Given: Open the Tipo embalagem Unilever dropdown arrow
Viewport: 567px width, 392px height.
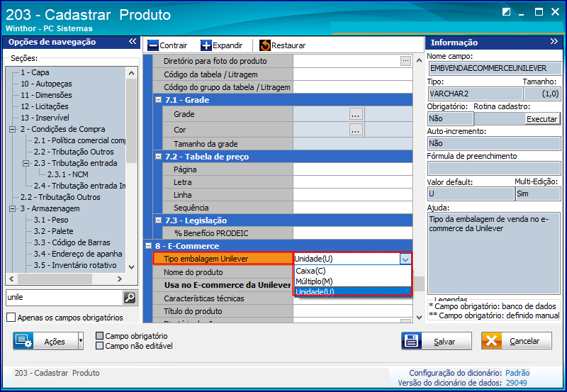Looking at the screenshot, I should [x=405, y=259].
